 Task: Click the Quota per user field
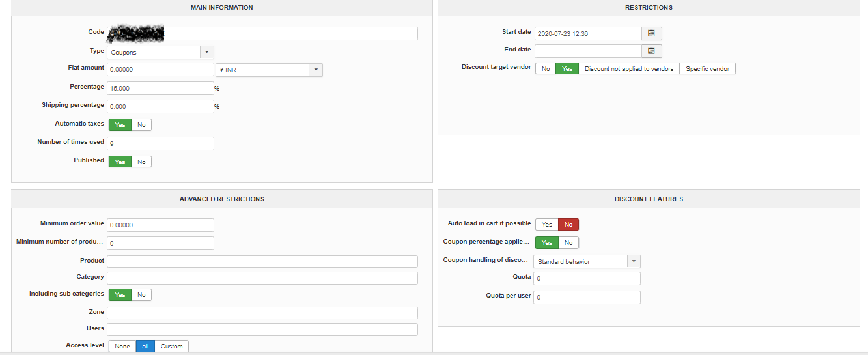pyautogui.click(x=587, y=297)
